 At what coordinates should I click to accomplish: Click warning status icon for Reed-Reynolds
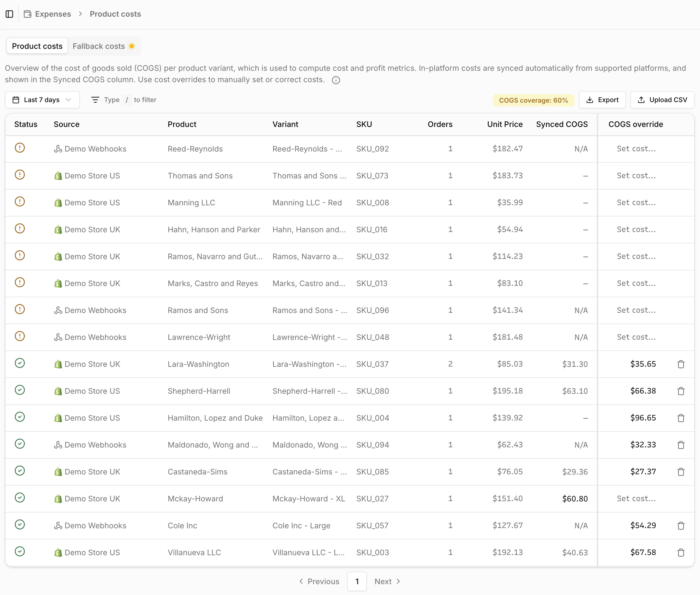click(20, 148)
